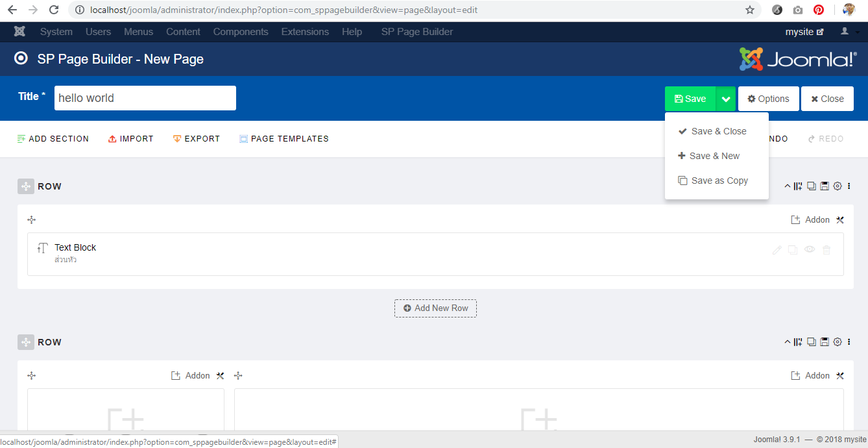Click the first row's settings gear icon
The height and width of the screenshot is (448, 868).
838,186
